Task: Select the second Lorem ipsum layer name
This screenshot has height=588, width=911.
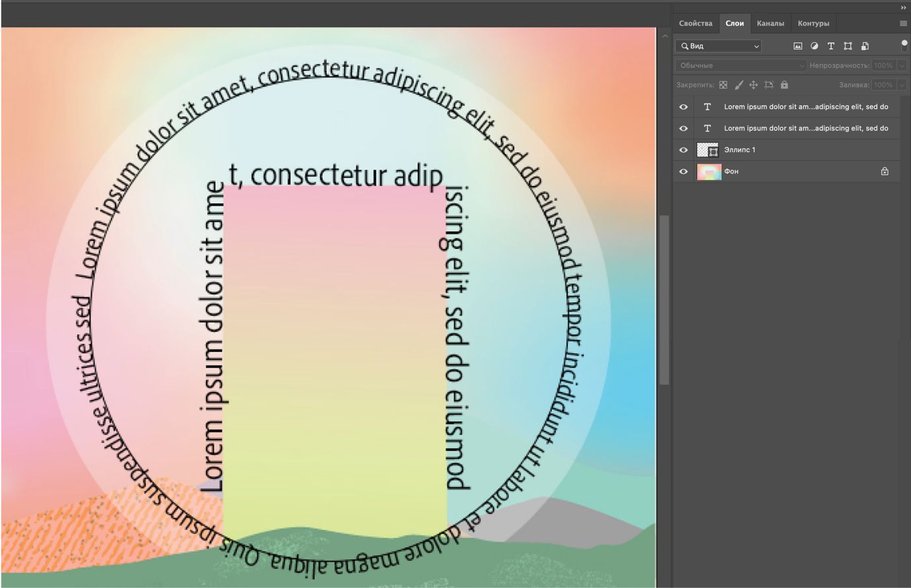Action: click(x=806, y=128)
